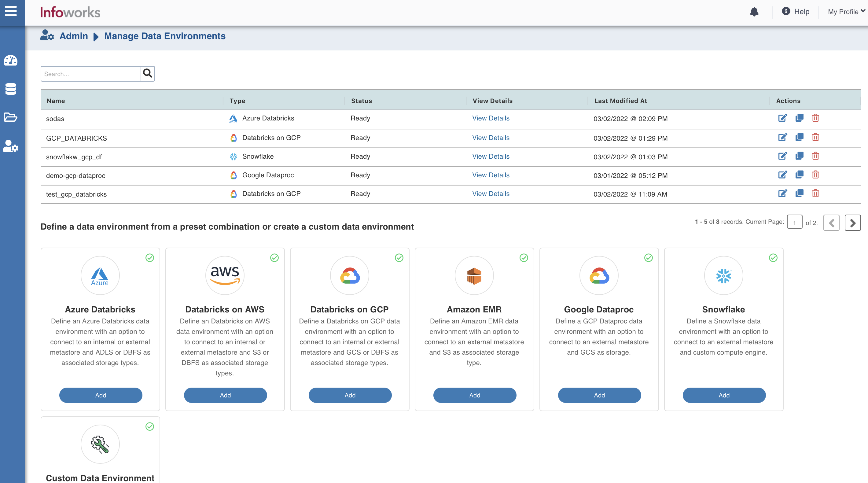Toggle the green checkmark on Databricks on AWS card
Screen dimensions: 868x483
pyautogui.click(x=274, y=258)
